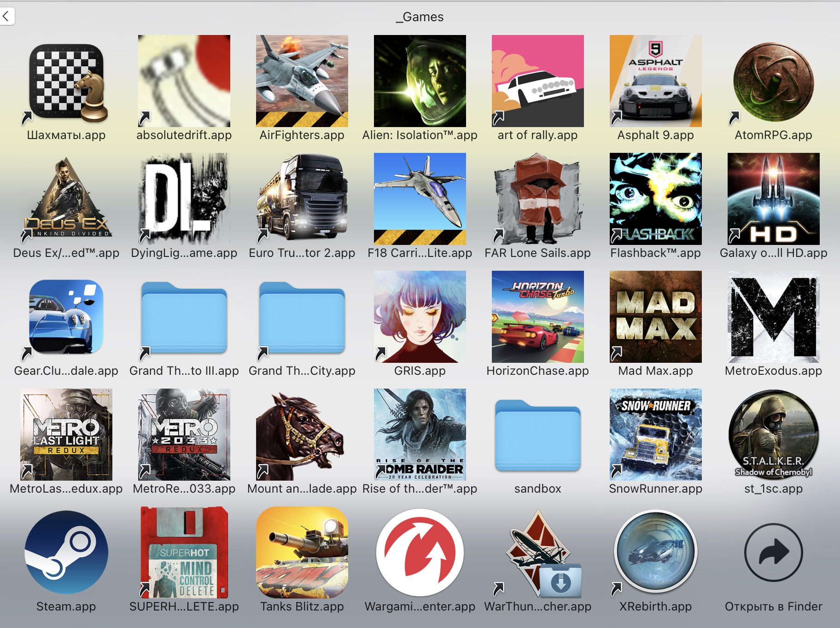Click the back chevron at top left
840x628 pixels.
coord(6,17)
